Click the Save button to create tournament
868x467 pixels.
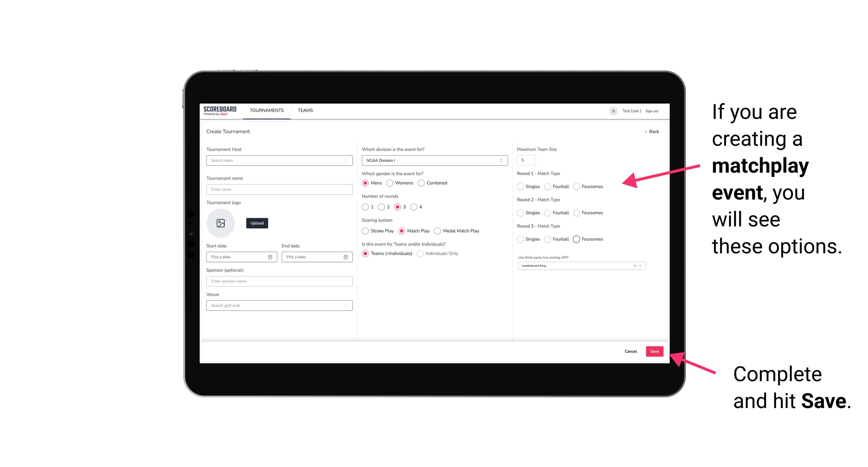click(655, 351)
